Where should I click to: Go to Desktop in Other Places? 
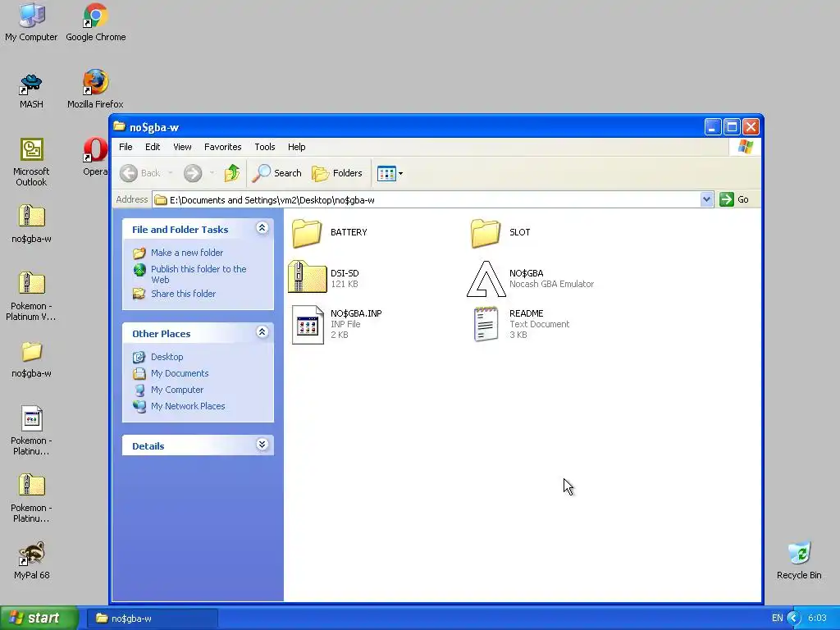(x=167, y=357)
